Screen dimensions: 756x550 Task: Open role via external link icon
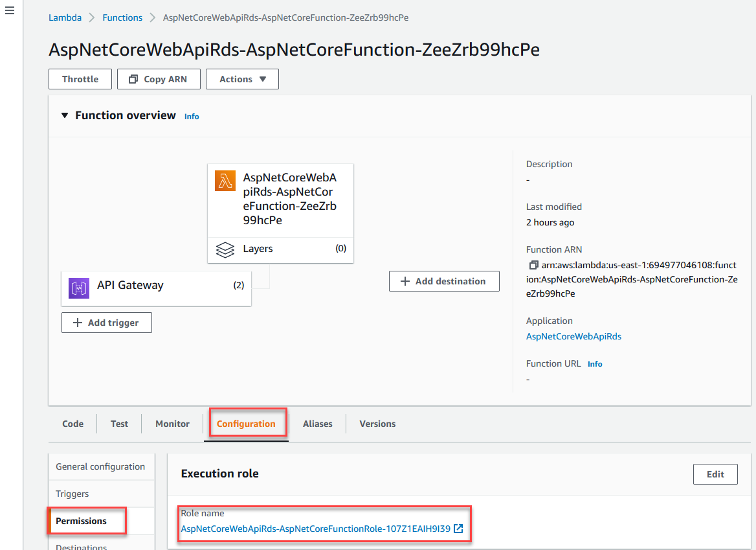[x=458, y=529]
